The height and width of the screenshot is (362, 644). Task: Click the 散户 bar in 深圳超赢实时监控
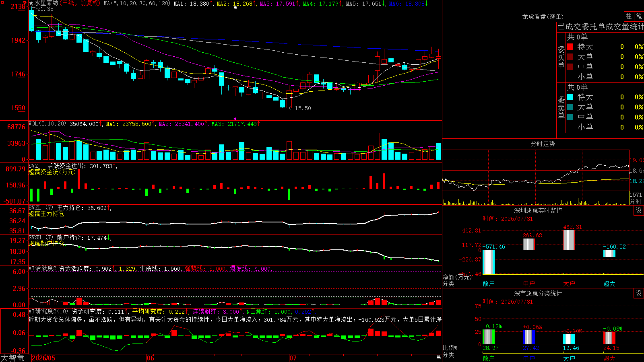point(489,262)
